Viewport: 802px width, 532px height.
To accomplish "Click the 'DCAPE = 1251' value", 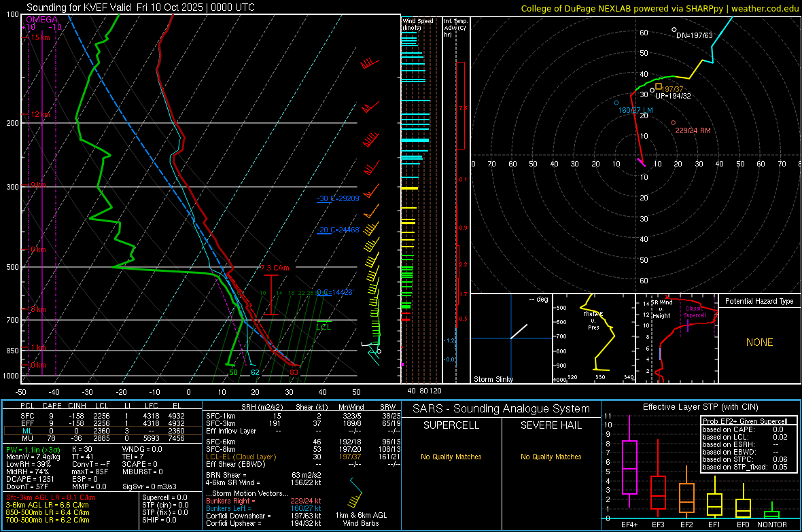I will (x=30, y=479).
